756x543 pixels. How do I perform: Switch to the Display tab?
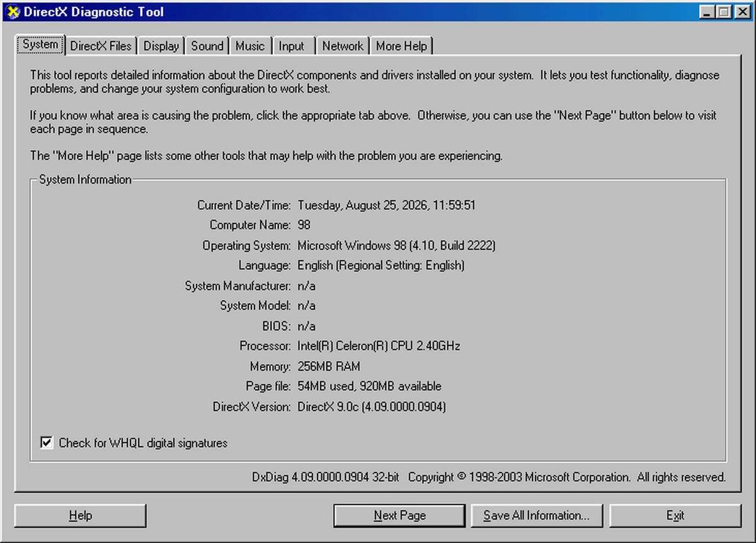point(161,46)
